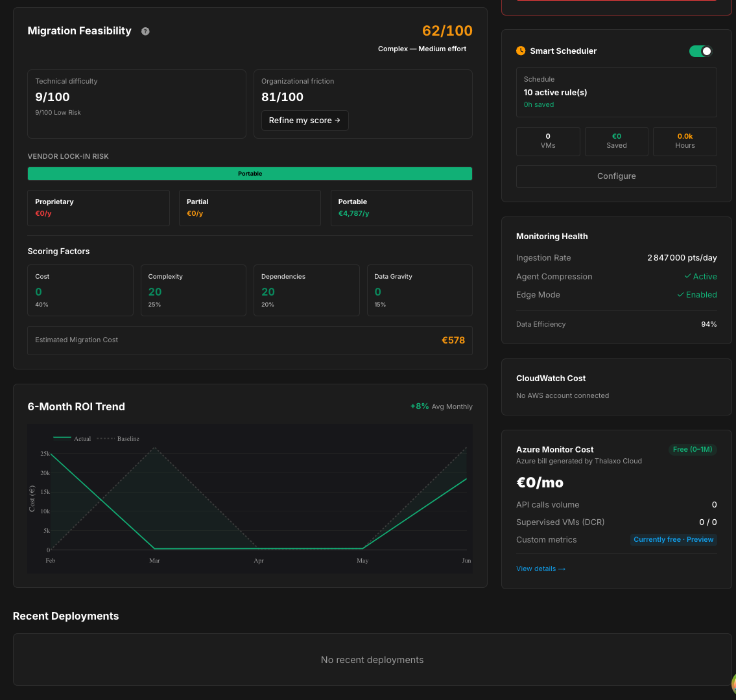
Task: Click the Dependencies scoring factor card
Action: tap(307, 290)
